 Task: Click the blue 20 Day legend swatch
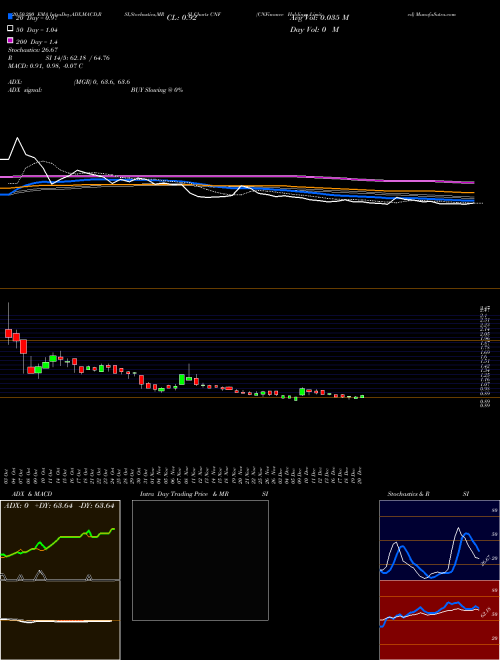click(11, 17)
